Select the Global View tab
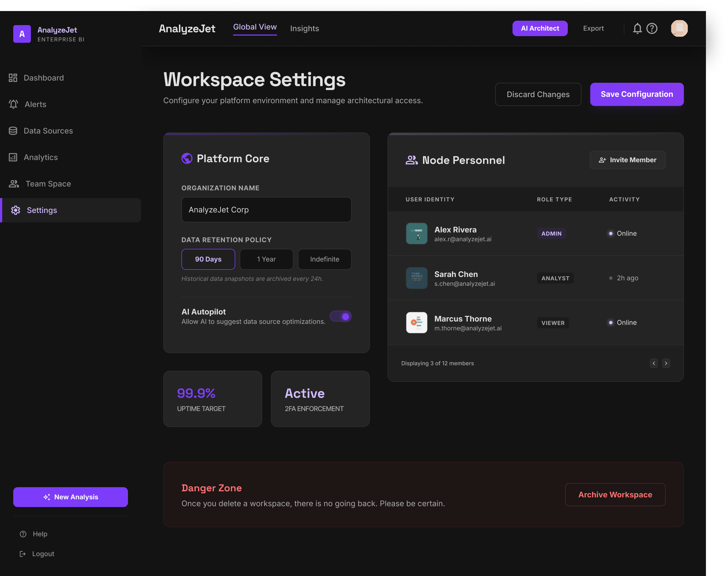728x576 pixels. [x=255, y=27]
